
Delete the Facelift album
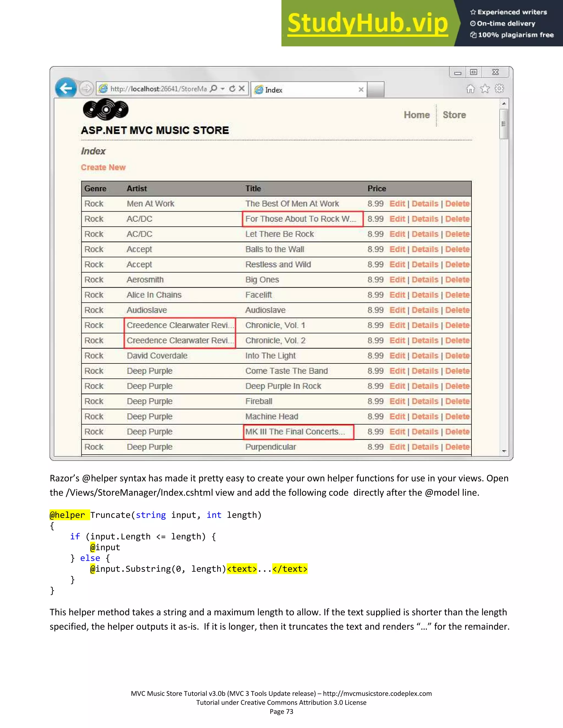coord(457,295)
